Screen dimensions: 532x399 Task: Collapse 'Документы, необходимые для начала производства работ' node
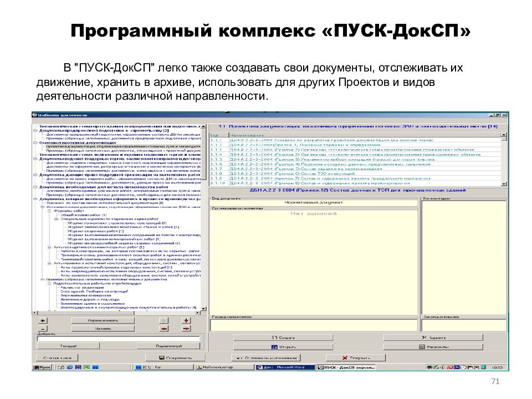[35, 187]
